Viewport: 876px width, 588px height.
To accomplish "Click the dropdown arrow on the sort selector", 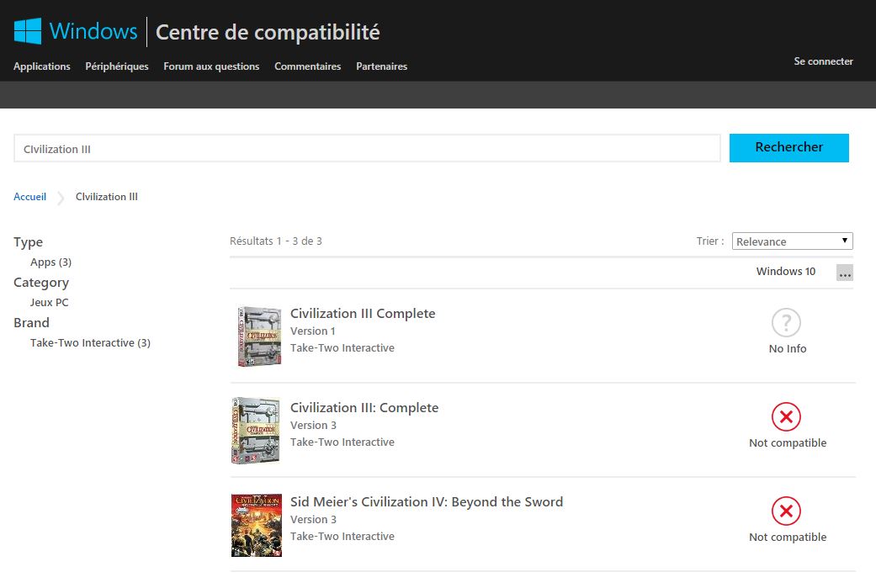I will 845,241.
